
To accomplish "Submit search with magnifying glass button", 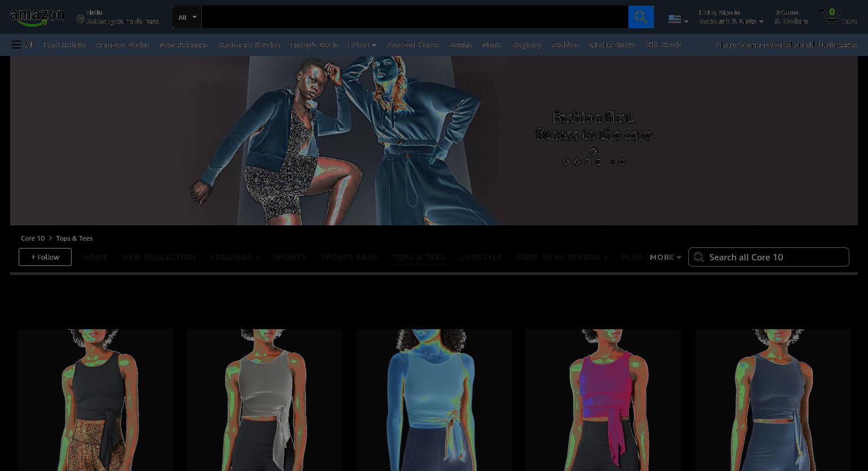I will pyautogui.click(x=641, y=17).
